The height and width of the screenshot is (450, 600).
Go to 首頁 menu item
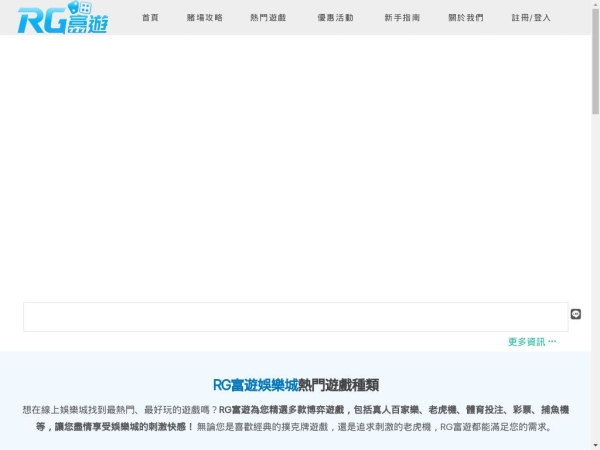tap(150, 18)
